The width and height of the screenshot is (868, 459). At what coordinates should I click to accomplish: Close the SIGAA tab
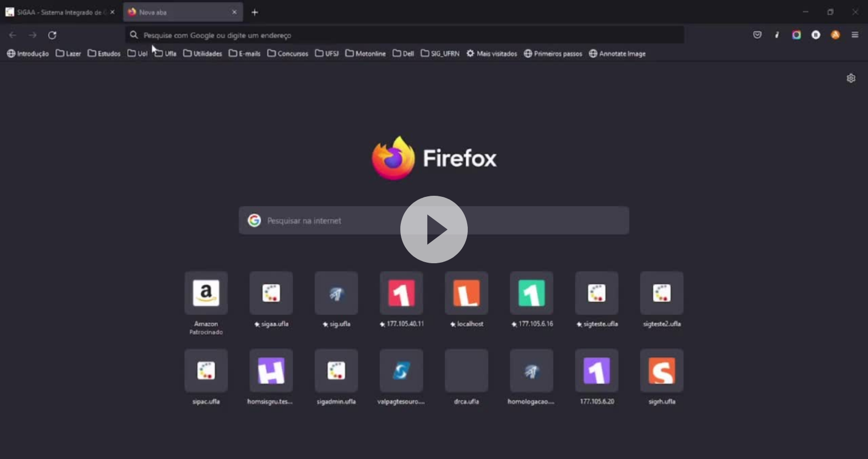coord(112,12)
